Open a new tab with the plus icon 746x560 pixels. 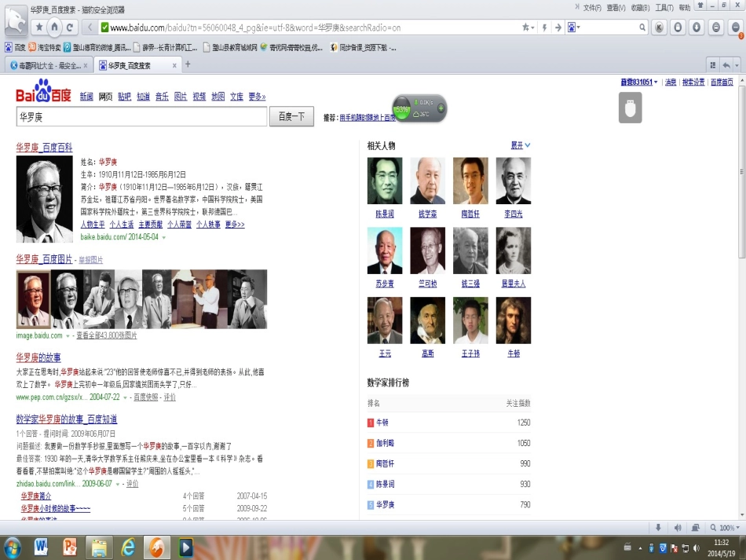[188, 64]
